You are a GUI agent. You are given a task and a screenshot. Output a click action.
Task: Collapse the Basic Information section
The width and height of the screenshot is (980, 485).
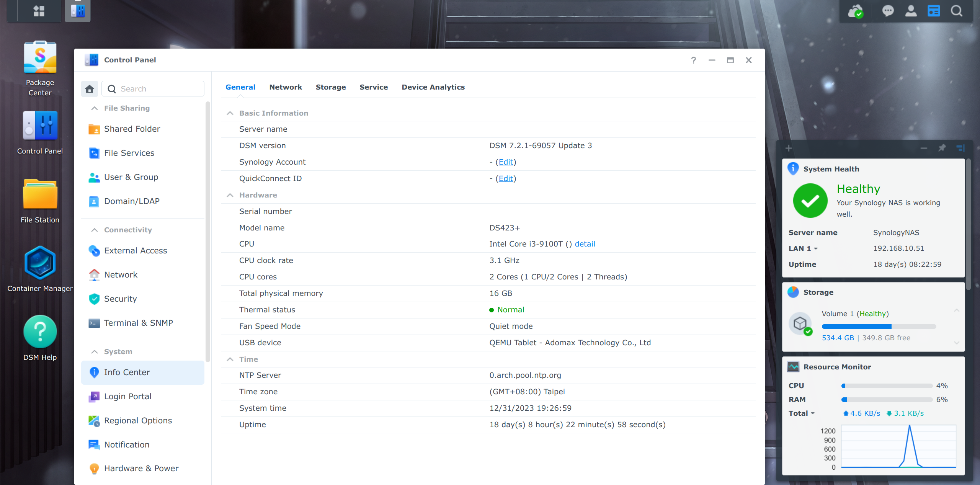pyautogui.click(x=230, y=113)
